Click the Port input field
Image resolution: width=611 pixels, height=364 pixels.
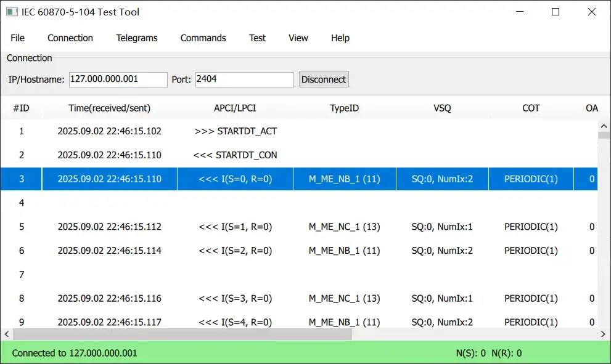click(244, 79)
